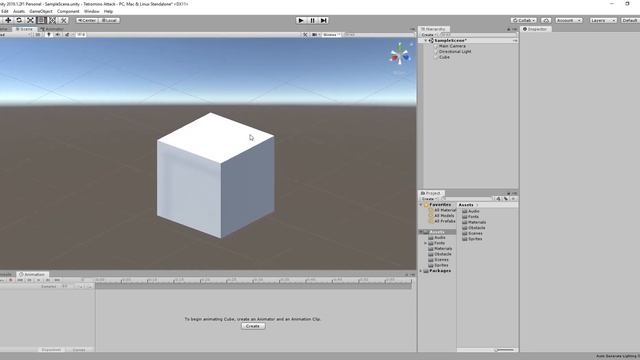The image size is (640, 360).
Task: Select Cube in Hierarchy
Action: (x=444, y=57)
